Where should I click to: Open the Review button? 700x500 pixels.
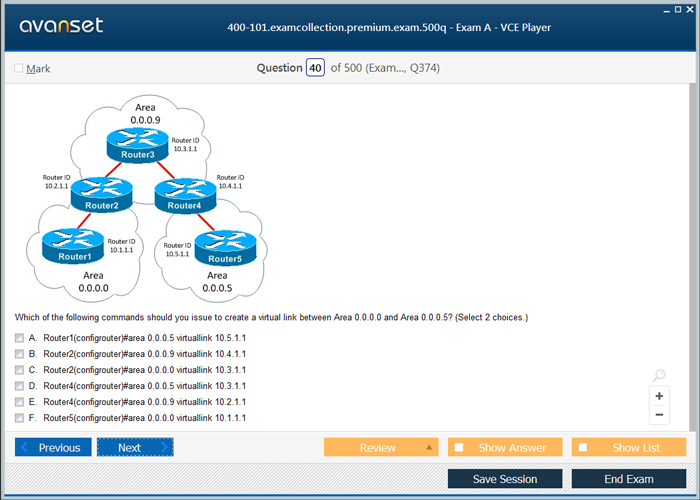pos(381,447)
